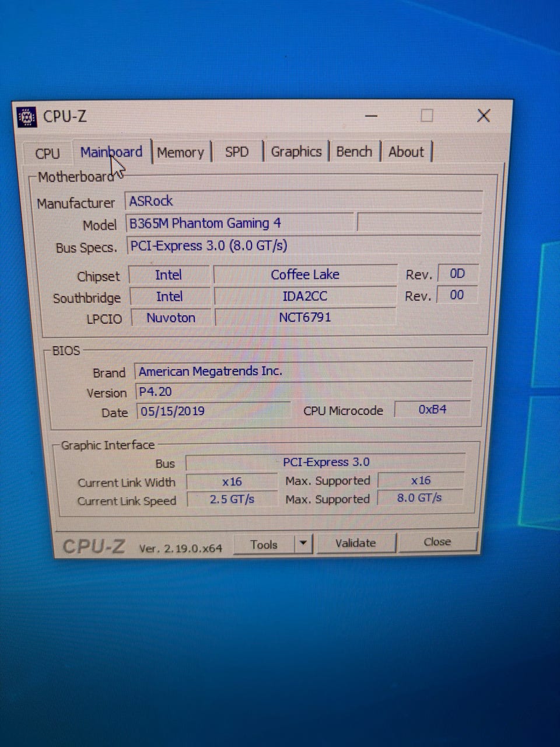This screenshot has height=747, width=560.
Task: Click the CPU-Z app icon in title bar
Action: (x=26, y=117)
